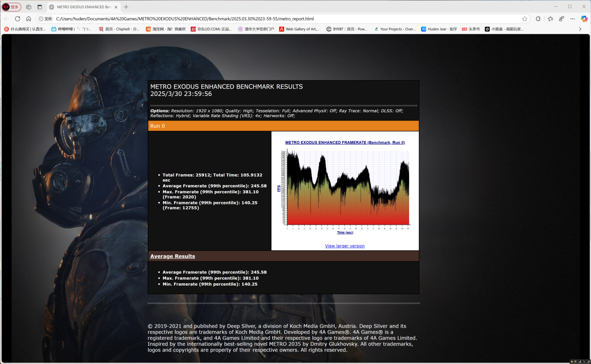This screenshot has height=364, width=591.
Task: Open the tab actions menu icon
Action: 39,7
